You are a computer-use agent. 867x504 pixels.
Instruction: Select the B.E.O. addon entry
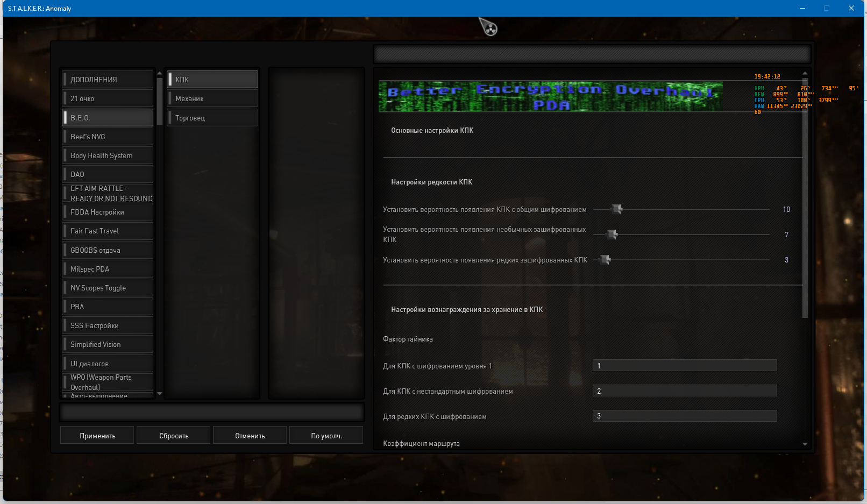(x=108, y=118)
